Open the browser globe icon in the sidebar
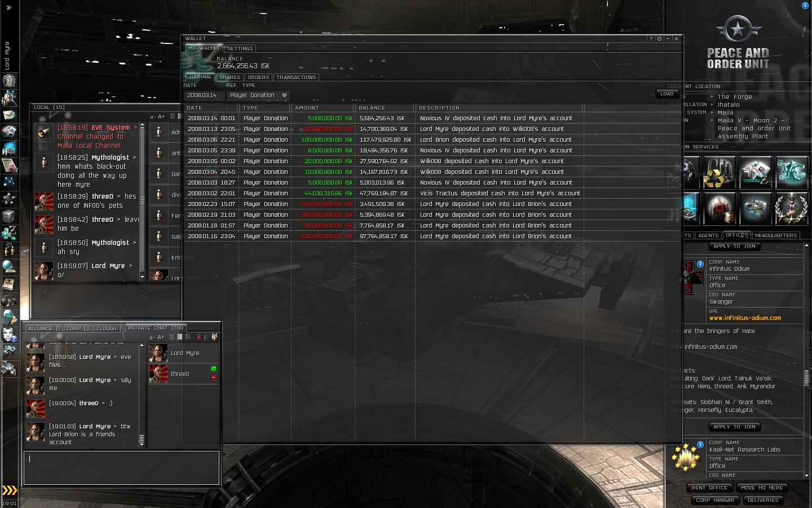The height and width of the screenshot is (508, 812). click(9, 266)
